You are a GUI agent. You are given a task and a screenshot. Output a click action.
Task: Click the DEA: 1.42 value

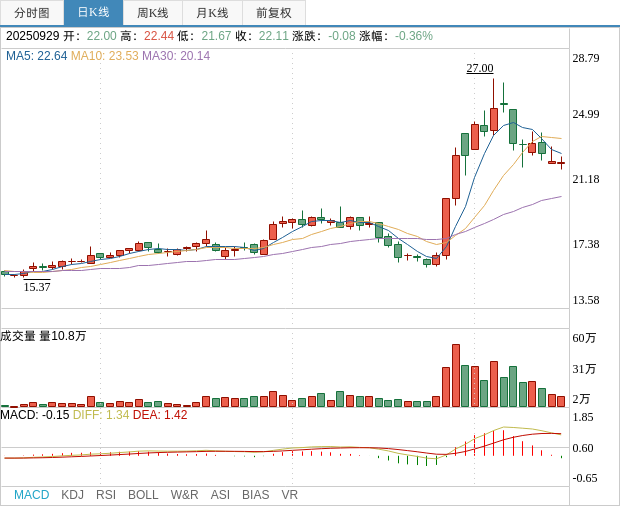point(160,415)
